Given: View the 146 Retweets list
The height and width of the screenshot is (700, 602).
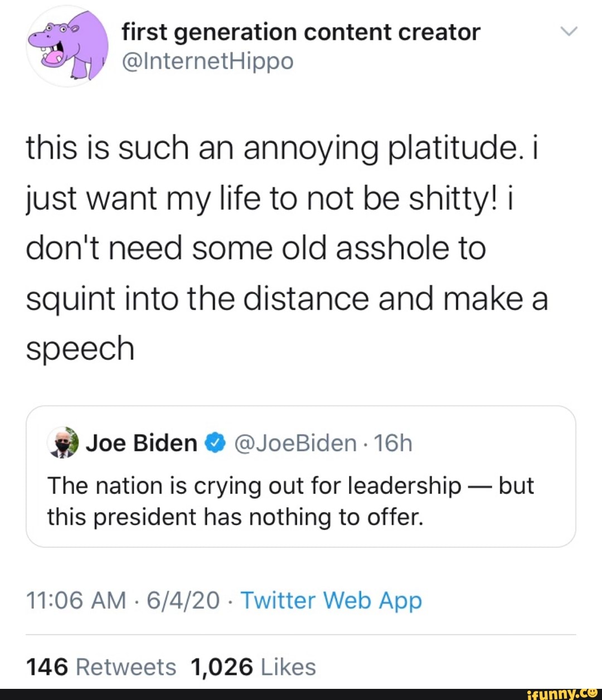Looking at the screenshot, I should 101,667.
